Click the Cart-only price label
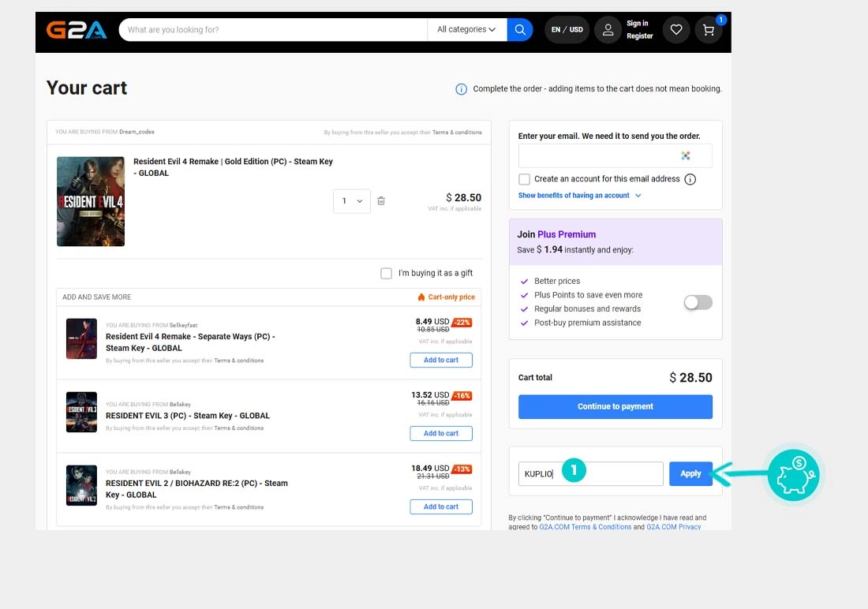Viewport: 868px width, 609px height. (x=451, y=297)
